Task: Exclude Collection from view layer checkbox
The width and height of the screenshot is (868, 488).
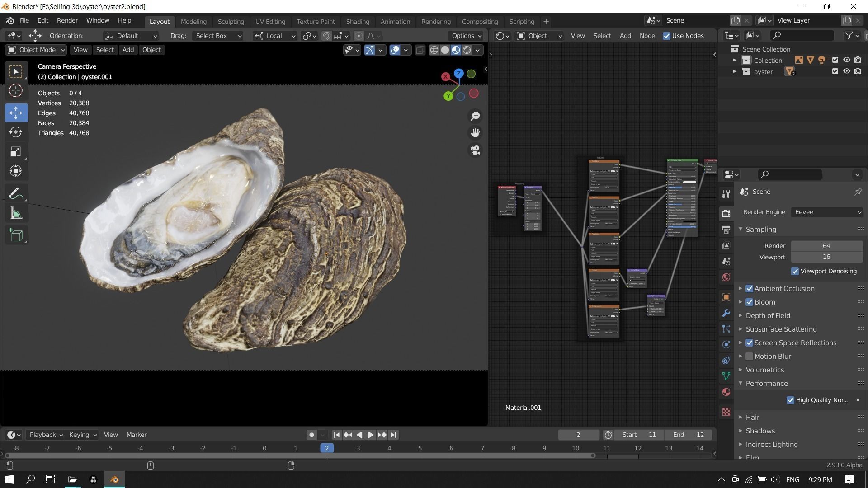Action: point(835,60)
